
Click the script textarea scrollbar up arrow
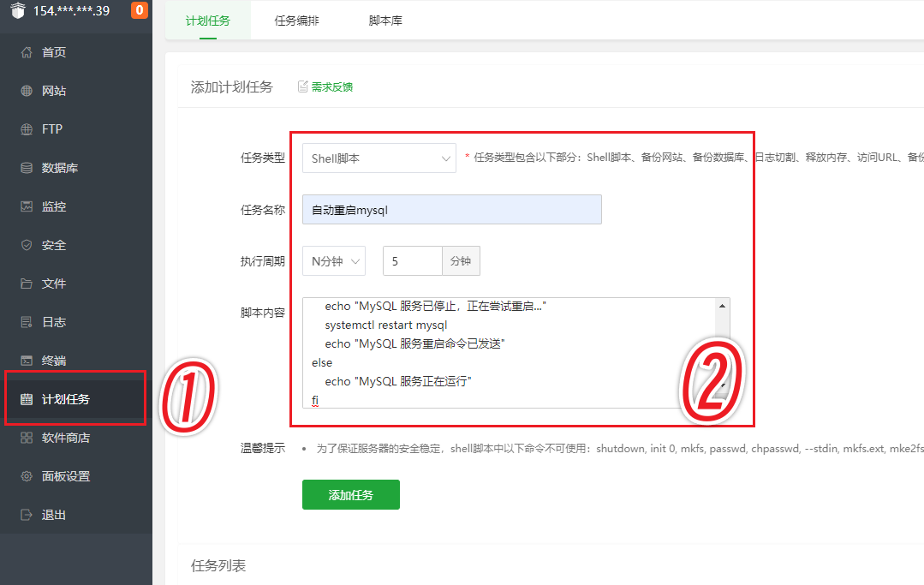tap(724, 306)
